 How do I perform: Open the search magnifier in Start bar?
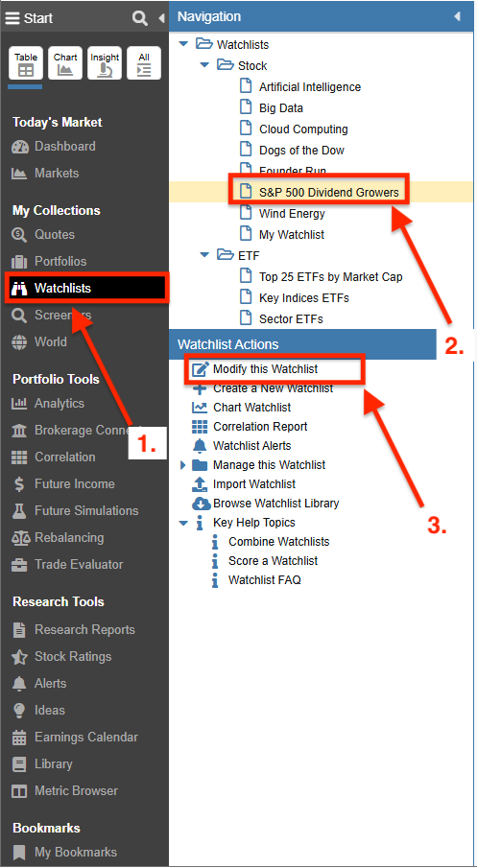140,18
